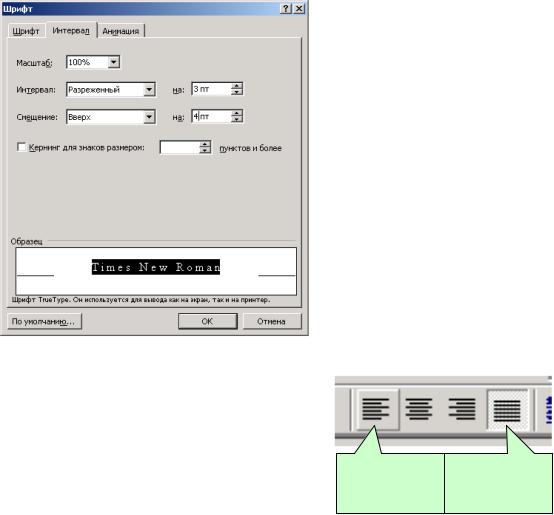Select the Интервал tab
554x515 pixels.
coord(71,30)
